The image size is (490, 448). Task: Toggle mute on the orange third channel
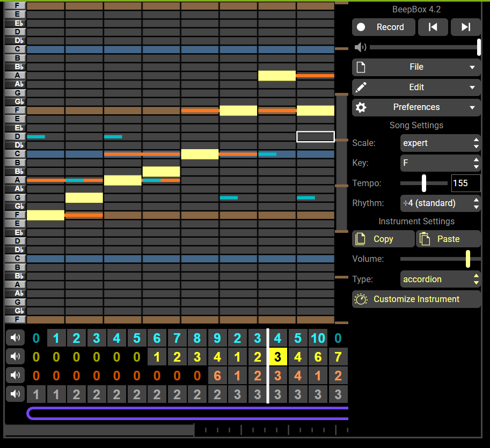point(14,376)
